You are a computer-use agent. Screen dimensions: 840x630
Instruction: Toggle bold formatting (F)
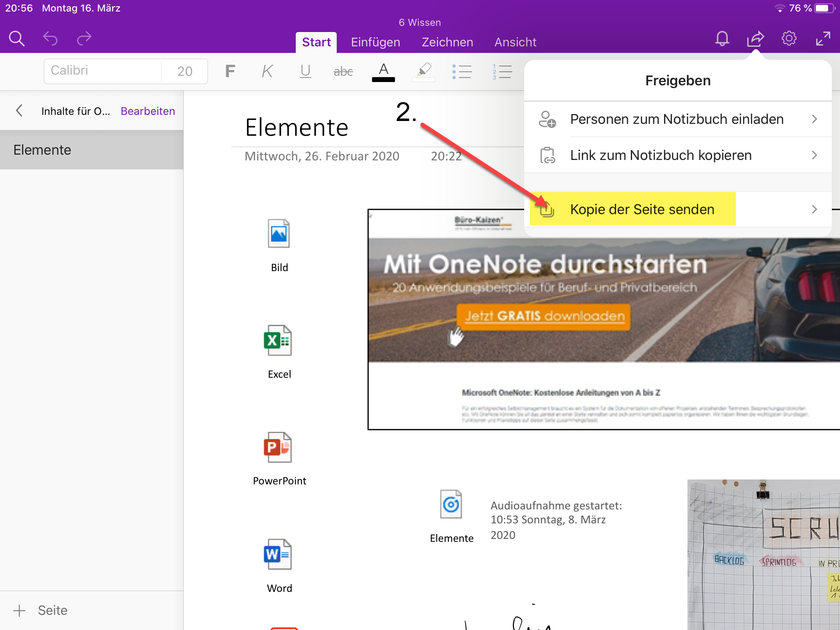coord(230,71)
